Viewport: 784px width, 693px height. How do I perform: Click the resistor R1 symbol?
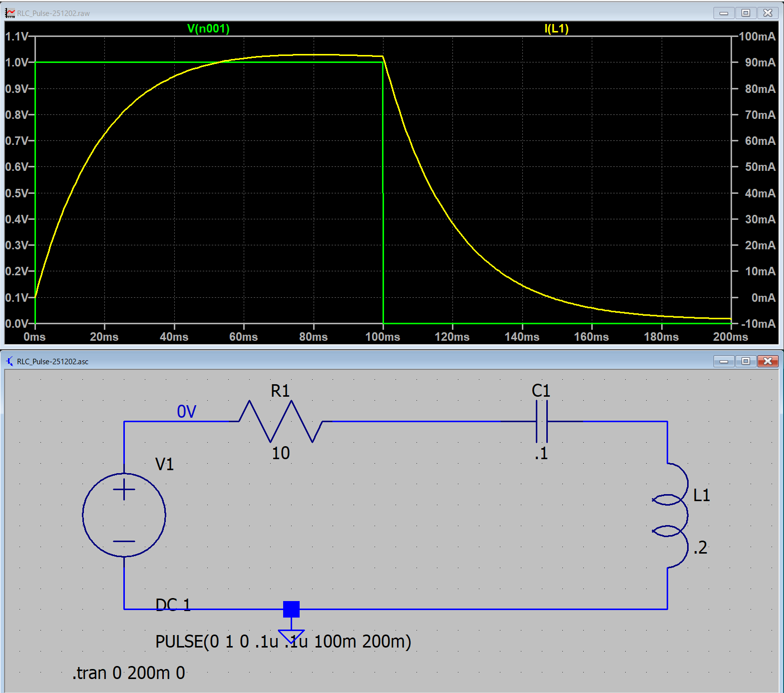tap(281, 421)
